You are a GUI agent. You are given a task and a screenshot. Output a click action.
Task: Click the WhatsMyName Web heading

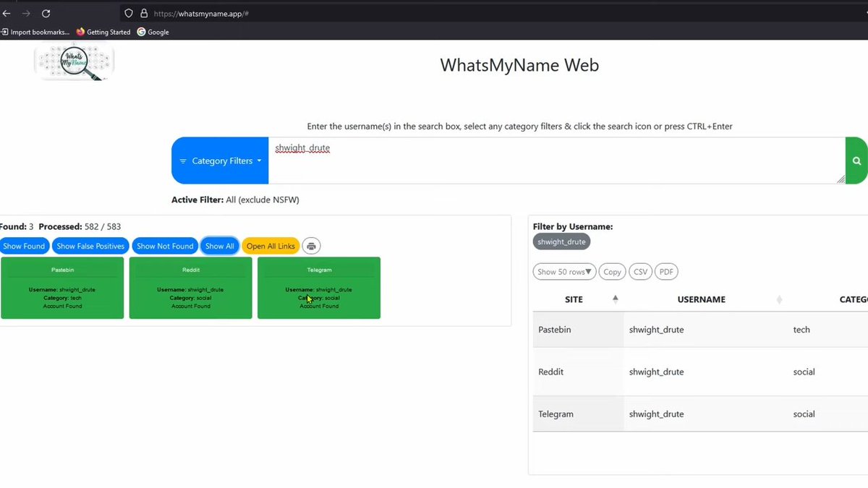coord(519,65)
